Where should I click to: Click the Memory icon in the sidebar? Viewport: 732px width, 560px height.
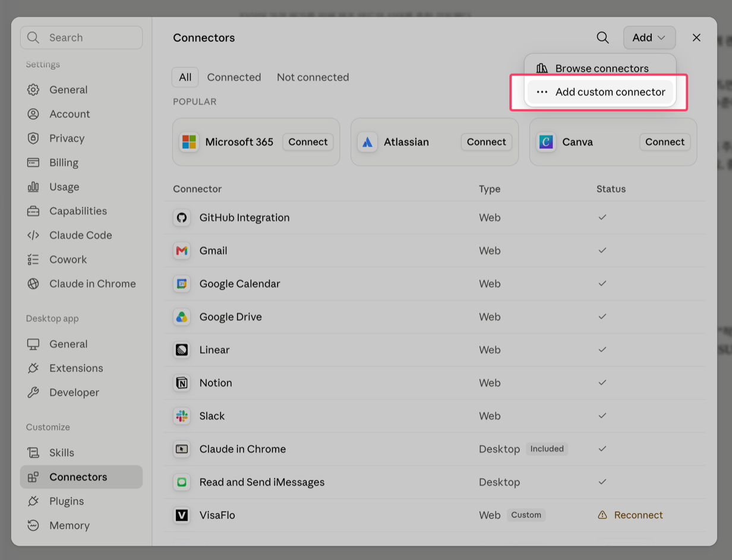tap(33, 526)
